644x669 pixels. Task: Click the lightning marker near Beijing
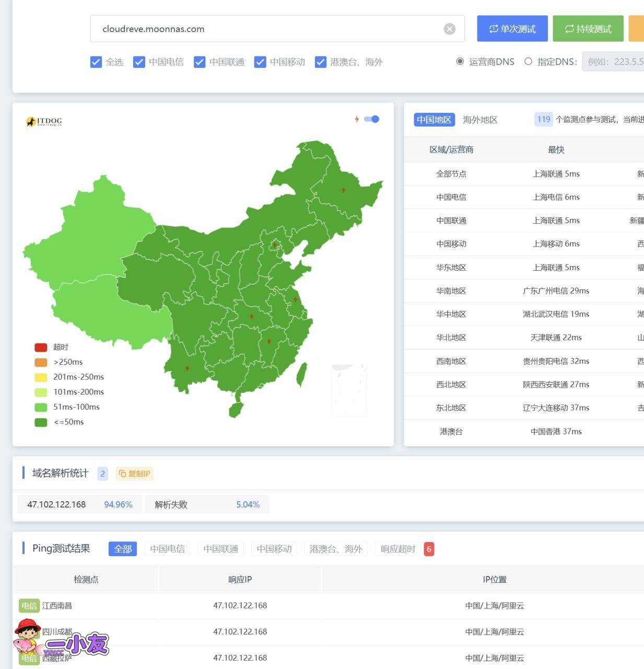(x=275, y=245)
